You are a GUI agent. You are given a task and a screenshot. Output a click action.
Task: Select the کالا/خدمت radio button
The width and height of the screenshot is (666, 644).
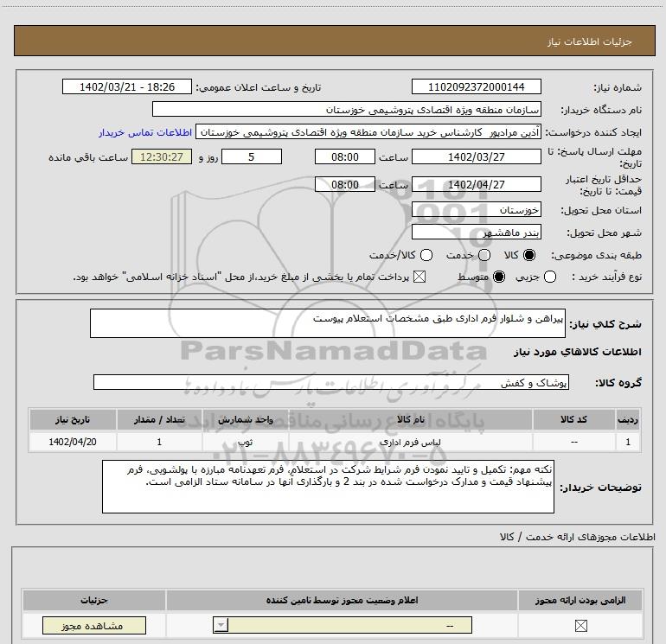tap(426, 255)
